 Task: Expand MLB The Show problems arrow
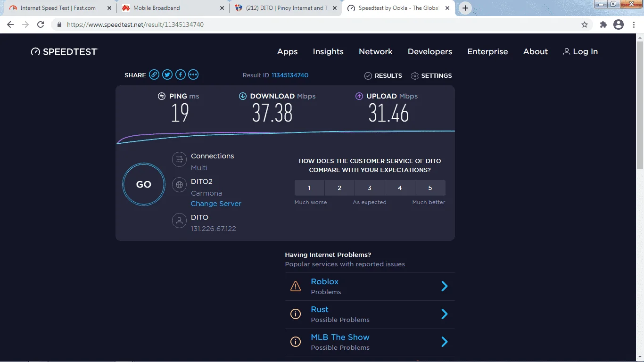444,342
